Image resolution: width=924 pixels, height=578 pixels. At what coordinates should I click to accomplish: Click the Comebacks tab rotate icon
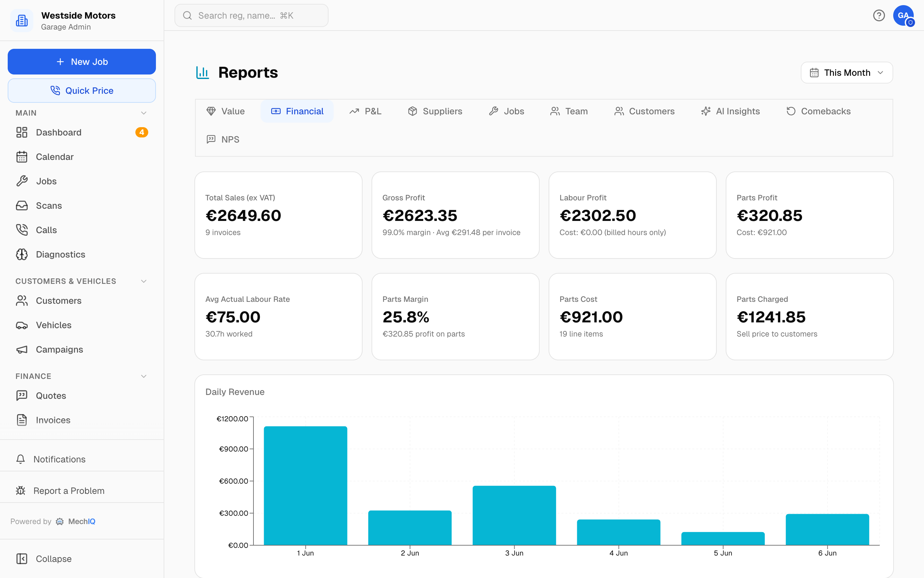(x=791, y=111)
